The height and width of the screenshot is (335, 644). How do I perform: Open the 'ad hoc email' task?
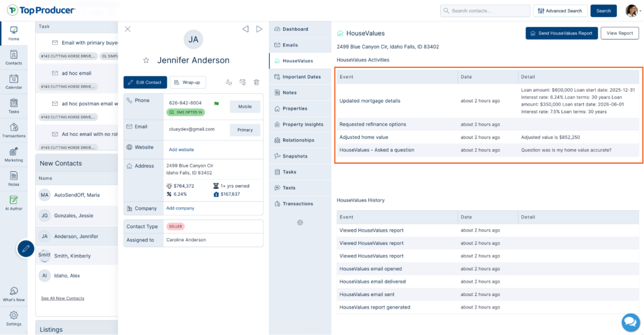pos(77,73)
